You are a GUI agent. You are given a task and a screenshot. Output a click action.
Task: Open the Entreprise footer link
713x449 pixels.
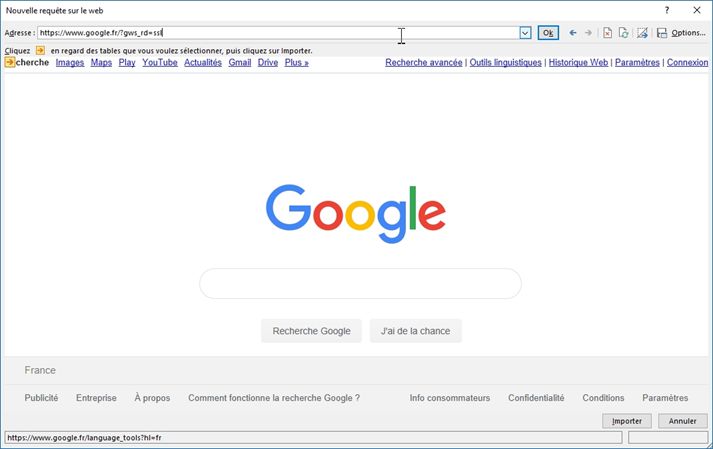[x=96, y=398]
